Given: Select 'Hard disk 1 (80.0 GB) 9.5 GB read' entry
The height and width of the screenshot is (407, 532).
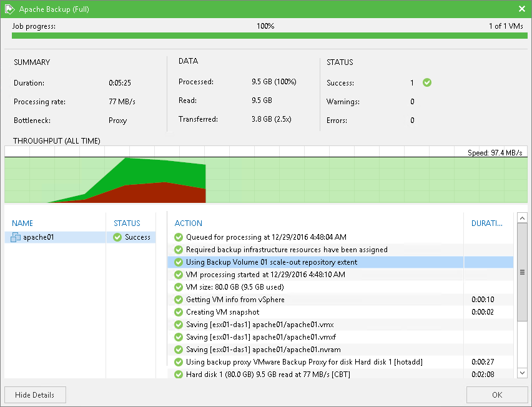Looking at the screenshot, I should (x=268, y=375).
